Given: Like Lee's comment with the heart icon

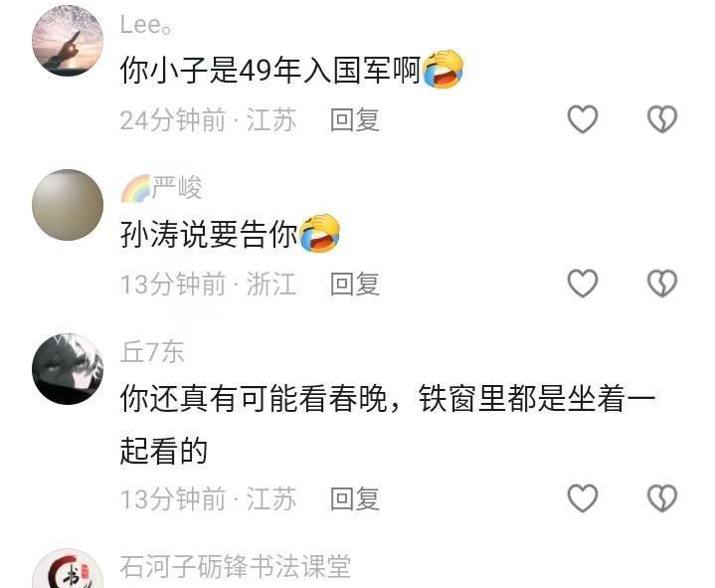Looking at the screenshot, I should [583, 119].
